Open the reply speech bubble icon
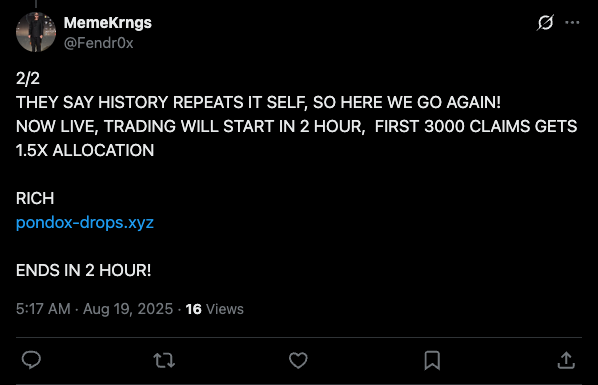Image resolution: width=598 pixels, height=385 pixels. (x=31, y=360)
